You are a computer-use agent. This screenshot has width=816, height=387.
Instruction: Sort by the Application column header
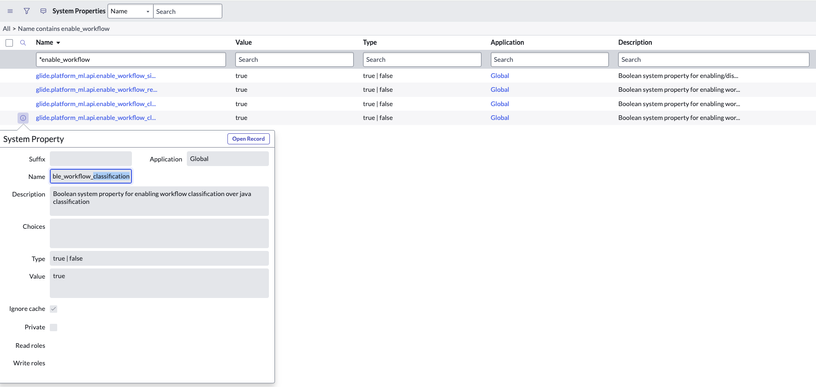pyautogui.click(x=507, y=43)
